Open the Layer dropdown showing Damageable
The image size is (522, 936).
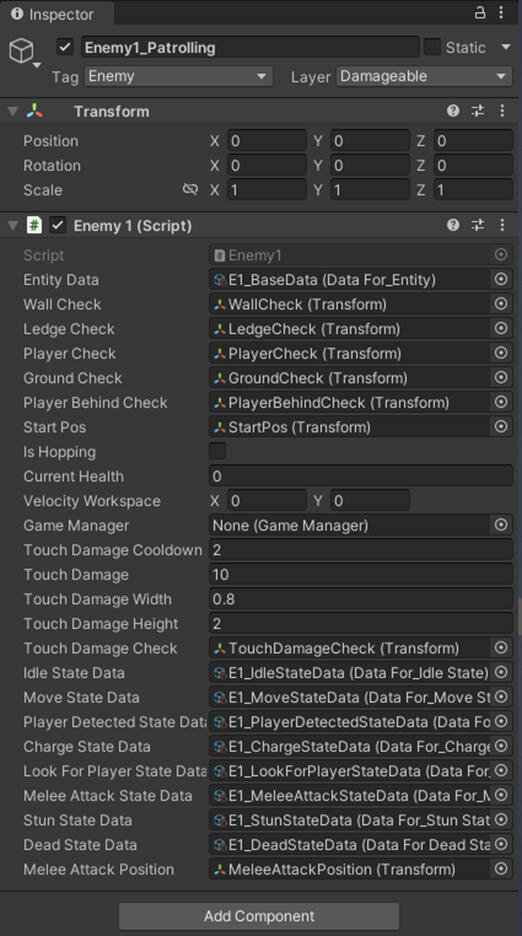tap(424, 76)
